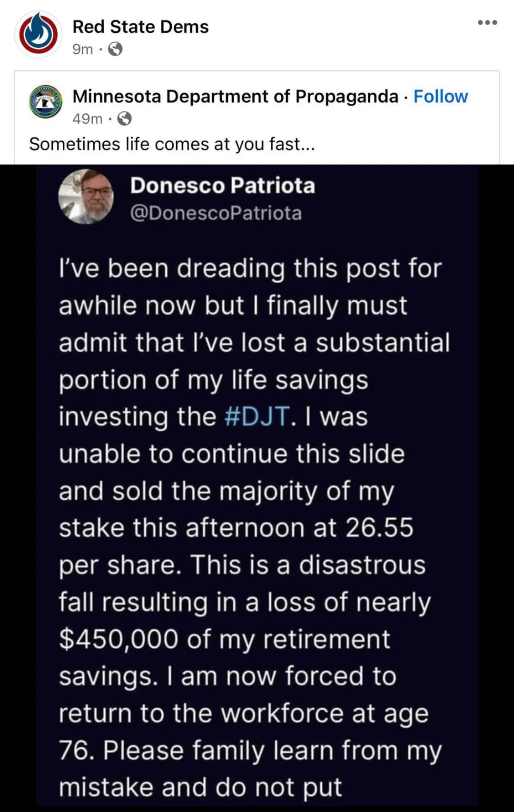514x812 pixels.
Task: Tap the #DJT hashtag in the tweet
Action: click(x=257, y=417)
